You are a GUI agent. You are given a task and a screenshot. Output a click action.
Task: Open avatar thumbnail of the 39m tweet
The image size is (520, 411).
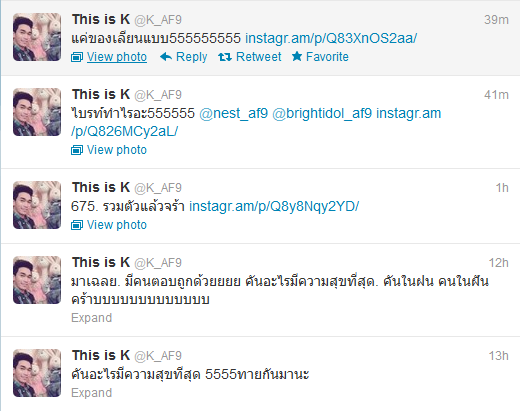(37, 37)
